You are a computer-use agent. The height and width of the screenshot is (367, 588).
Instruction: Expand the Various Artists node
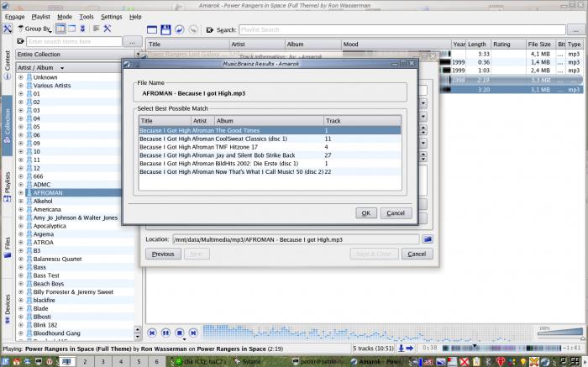[21, 86]
